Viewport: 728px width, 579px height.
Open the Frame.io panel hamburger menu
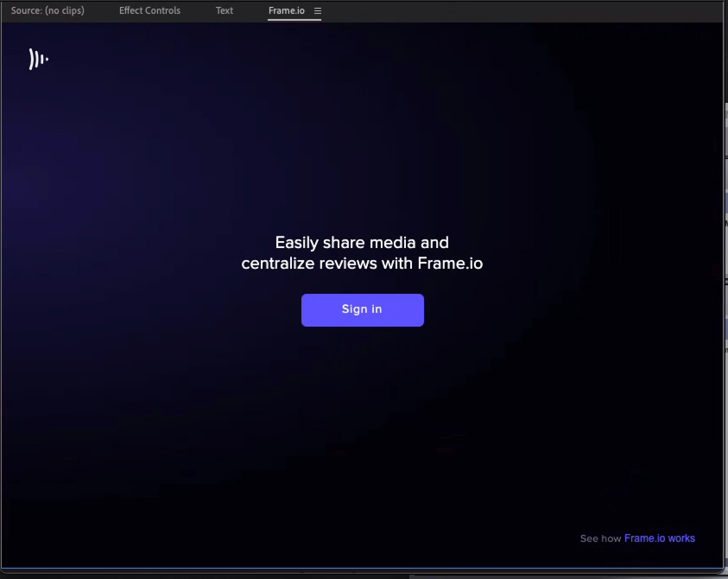pos(318,11)
